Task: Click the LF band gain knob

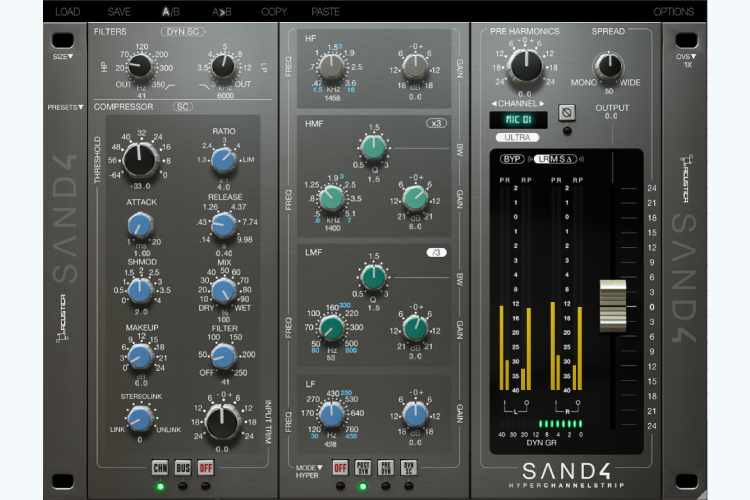Action: [415, 414]
